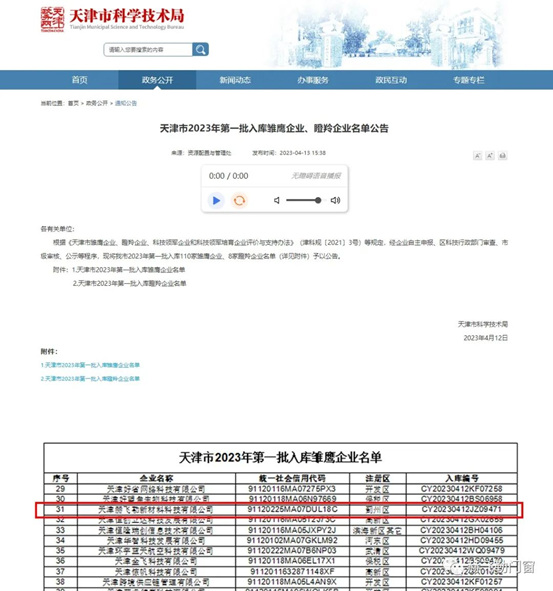
Task: Click the 序号 column header
Action: [61, 478]
